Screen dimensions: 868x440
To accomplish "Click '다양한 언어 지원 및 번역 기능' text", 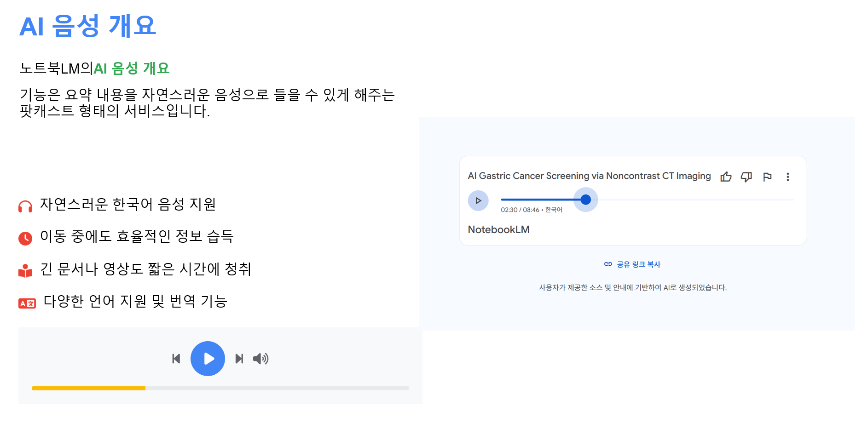I will pos(135,301).
